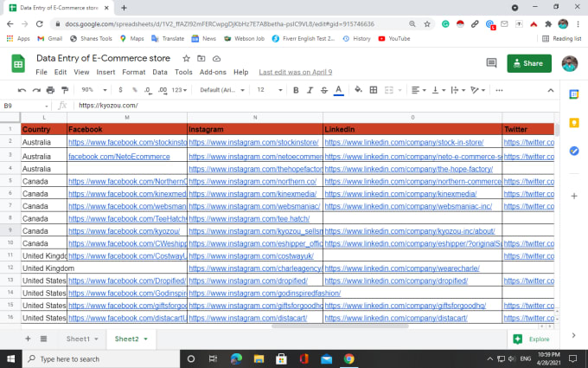Click the Move to folder icon
Image resolution: width=588 pixels, height=368 pixels.
(x=201, y=59)
